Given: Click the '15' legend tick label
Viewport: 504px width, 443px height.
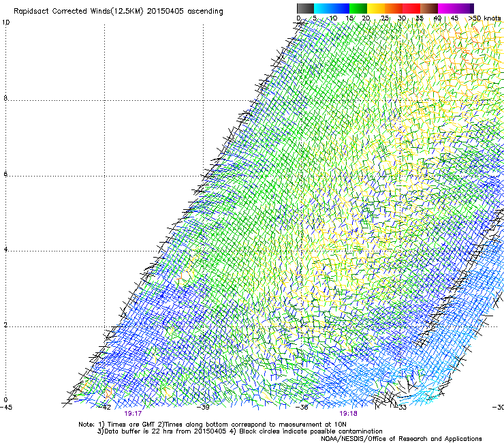Looking at the screenshot, I should point(349,18).
